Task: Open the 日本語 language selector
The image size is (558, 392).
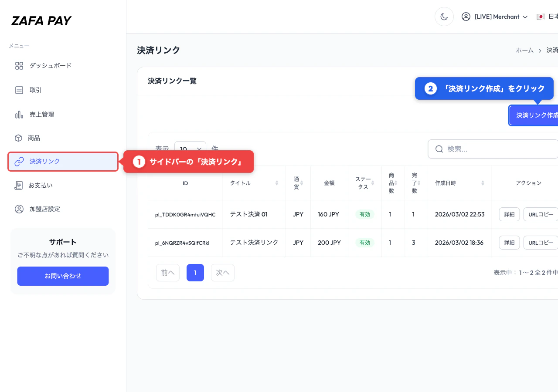Action: pos(550,17)
